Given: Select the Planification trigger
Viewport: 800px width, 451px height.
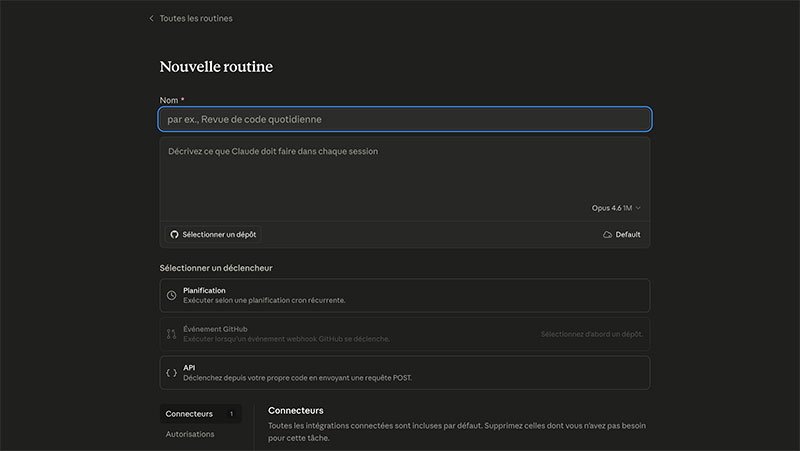Looking at the screenshot, I should pos(405,295).
